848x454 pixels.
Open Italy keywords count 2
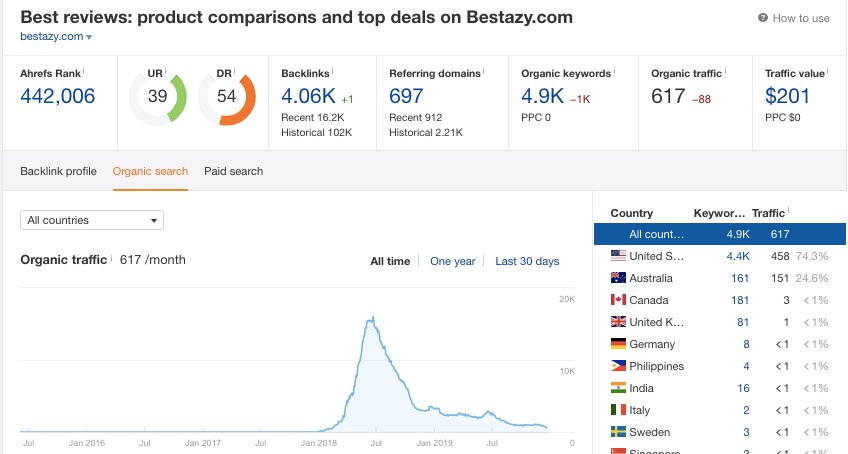click(746, 411)
